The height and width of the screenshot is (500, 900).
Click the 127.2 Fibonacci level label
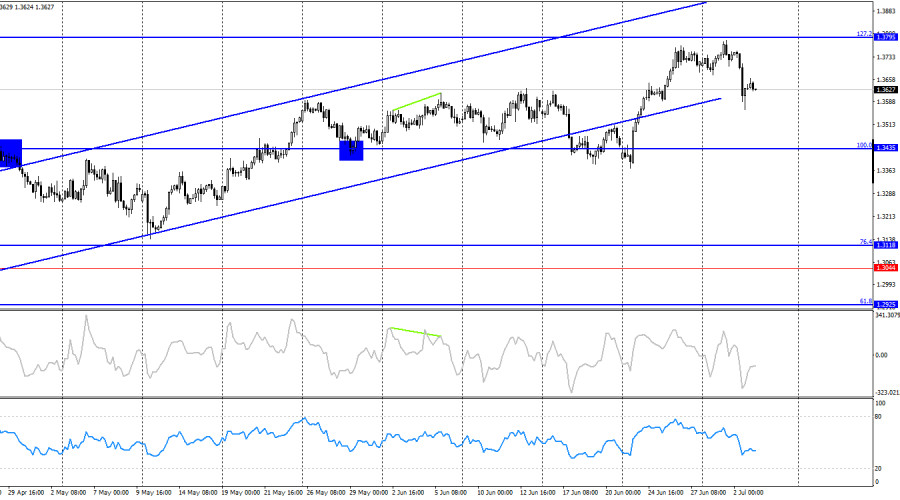tap(864, 34)
